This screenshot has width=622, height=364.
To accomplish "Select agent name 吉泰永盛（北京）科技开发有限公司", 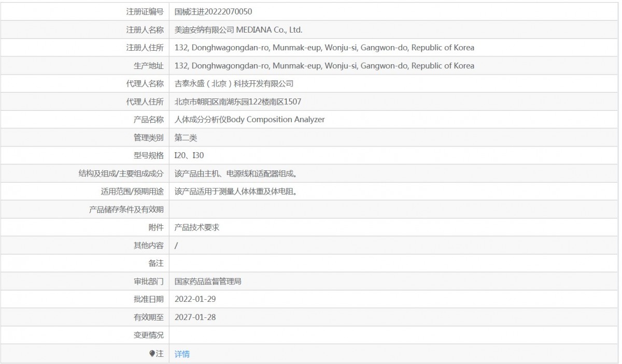I will coord(234,83).
